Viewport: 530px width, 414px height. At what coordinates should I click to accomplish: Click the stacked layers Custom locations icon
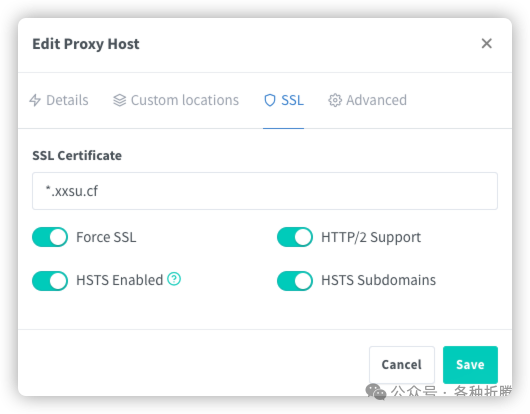click(x=119, y=100)
